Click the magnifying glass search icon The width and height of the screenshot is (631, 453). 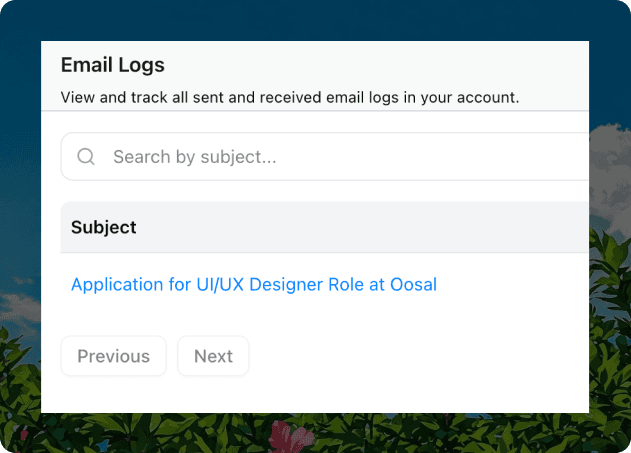[86, 157]
